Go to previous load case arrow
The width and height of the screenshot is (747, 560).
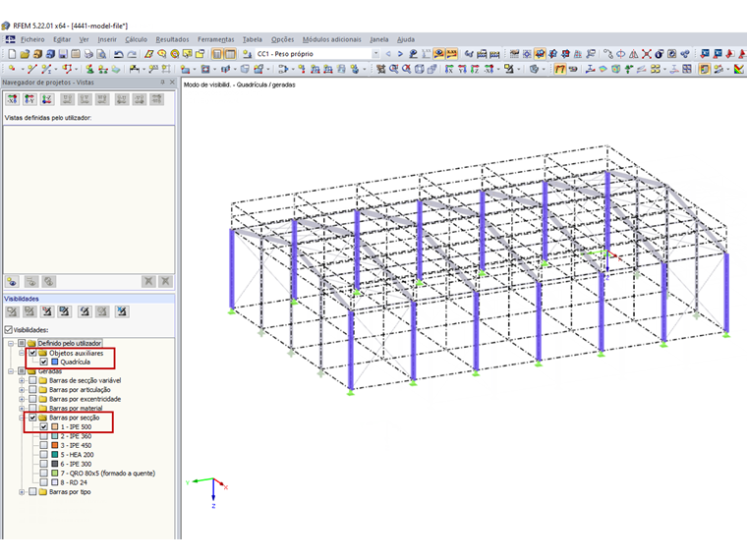click(388, 54)
